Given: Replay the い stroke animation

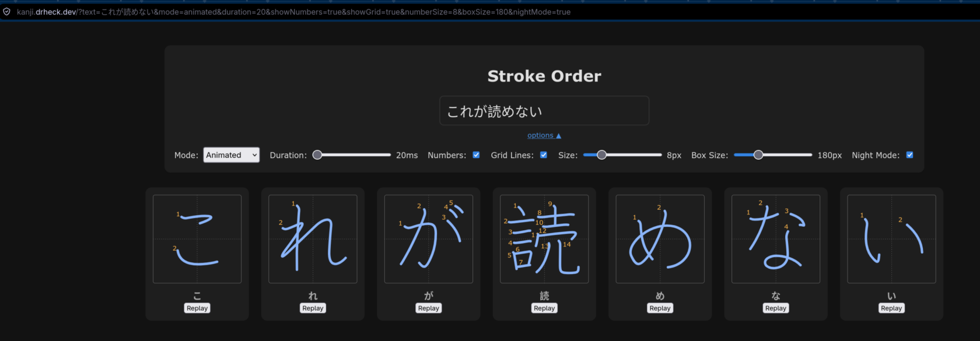Looking at the screenshot, I should tap(891, 308).
